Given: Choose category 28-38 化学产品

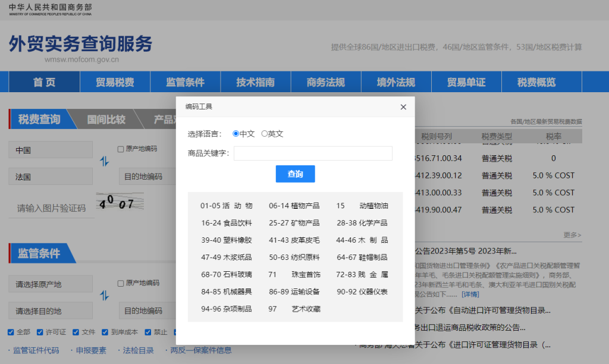Looking at the screenshot, I should coord(362,223).
